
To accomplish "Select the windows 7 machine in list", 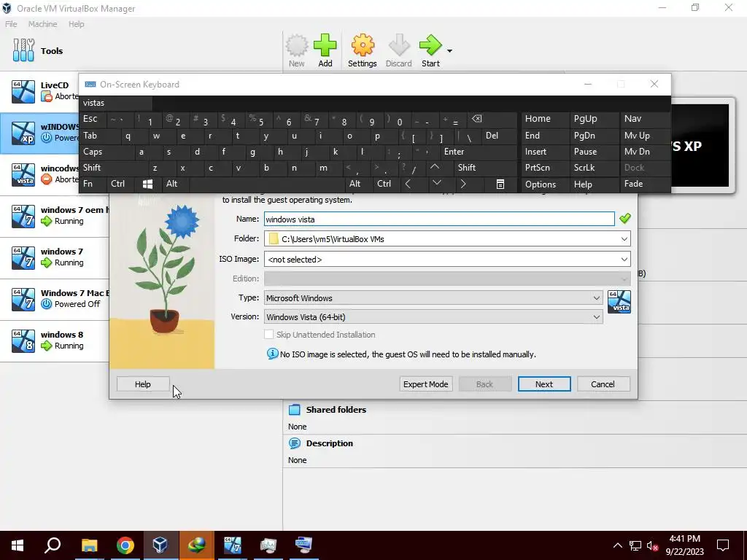I will coord(55,257).
